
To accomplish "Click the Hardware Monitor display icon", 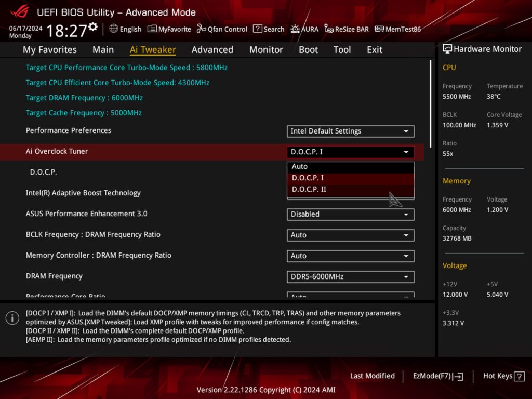I will point(447,49).
